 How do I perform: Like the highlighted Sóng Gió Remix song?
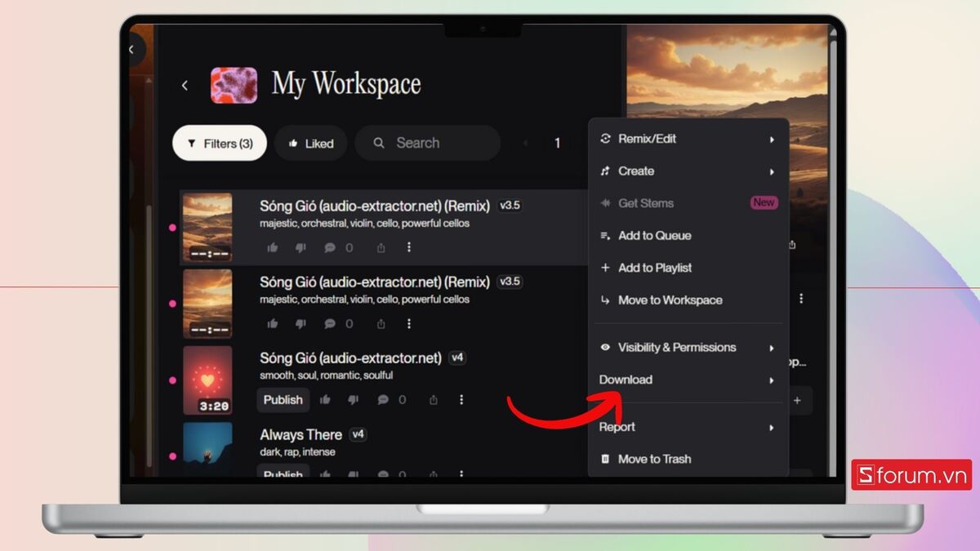[273, 247]
